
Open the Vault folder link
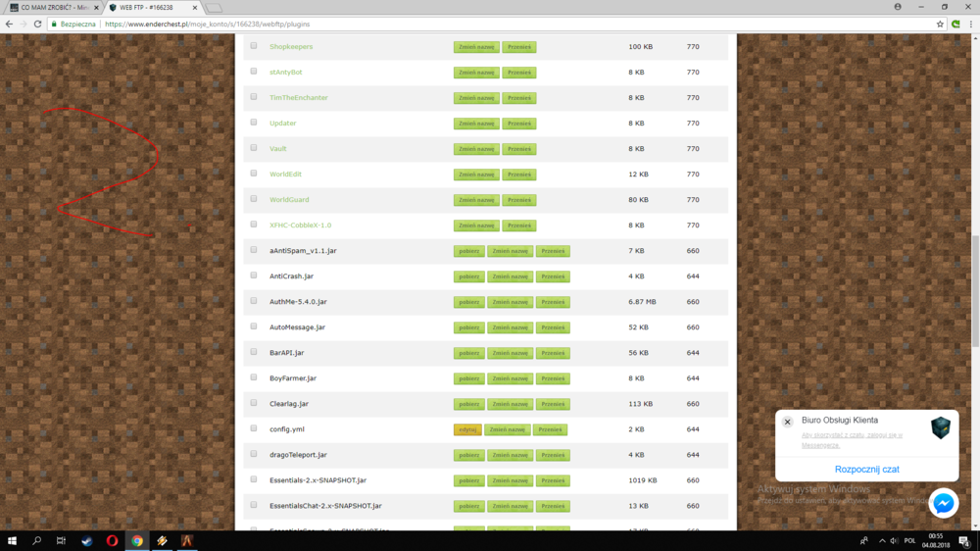278,149
